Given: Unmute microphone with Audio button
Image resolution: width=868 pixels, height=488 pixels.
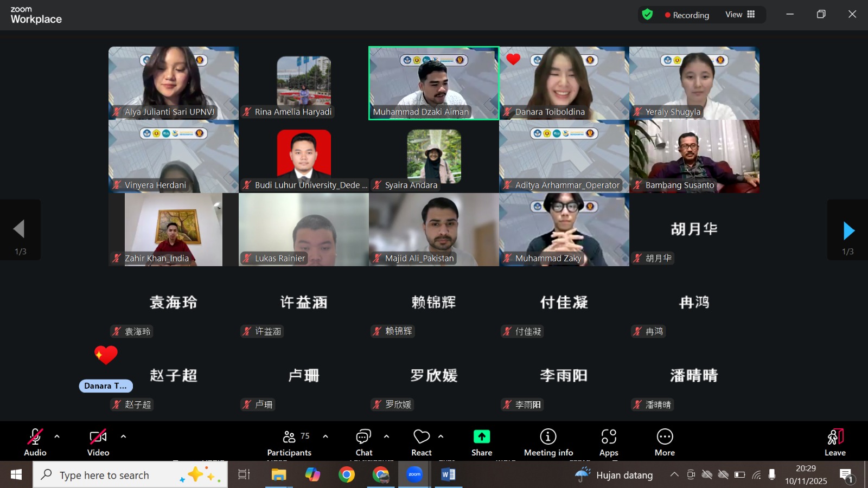Looking at the screenshot, I should pyautogui.click(x=35, y=442).
